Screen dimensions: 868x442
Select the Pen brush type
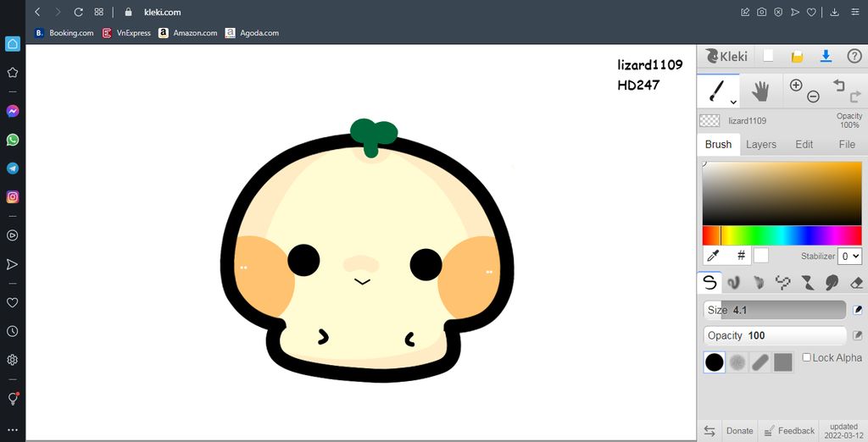(x=709, y=283)
